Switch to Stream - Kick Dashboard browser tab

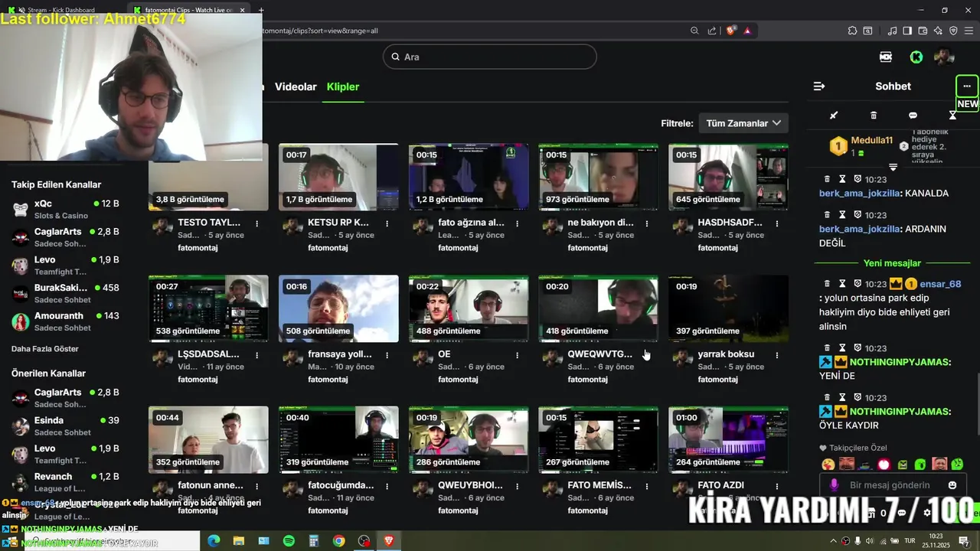pos(61,10)
